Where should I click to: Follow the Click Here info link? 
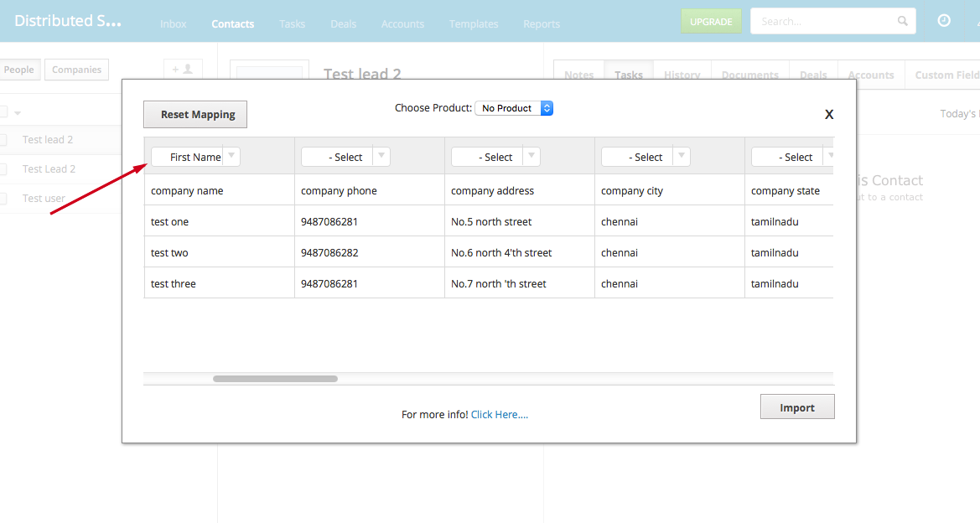click(x=499, y=414)
